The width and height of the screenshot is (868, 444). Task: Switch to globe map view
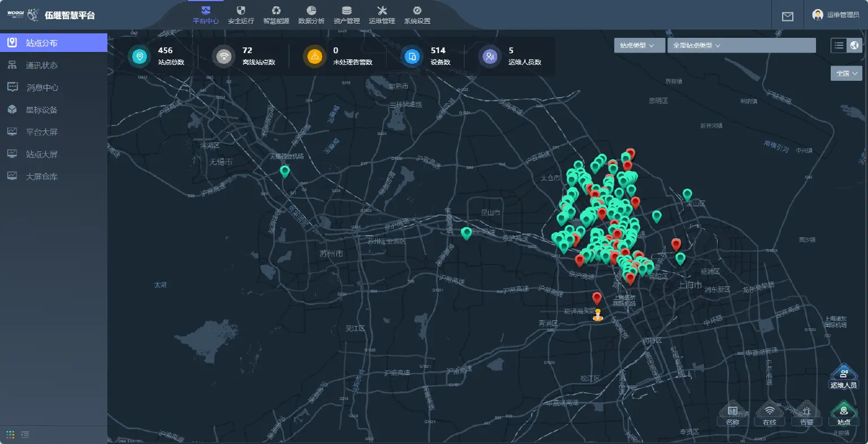[854, 45]
